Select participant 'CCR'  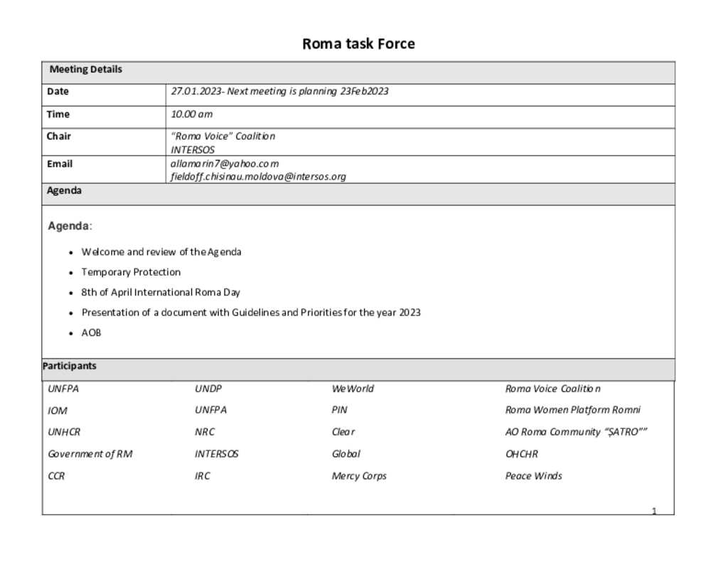56,476
